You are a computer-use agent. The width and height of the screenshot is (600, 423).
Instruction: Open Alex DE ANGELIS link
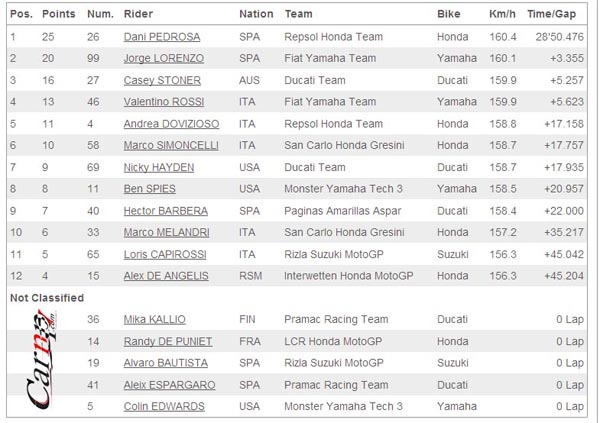[166, 276]
